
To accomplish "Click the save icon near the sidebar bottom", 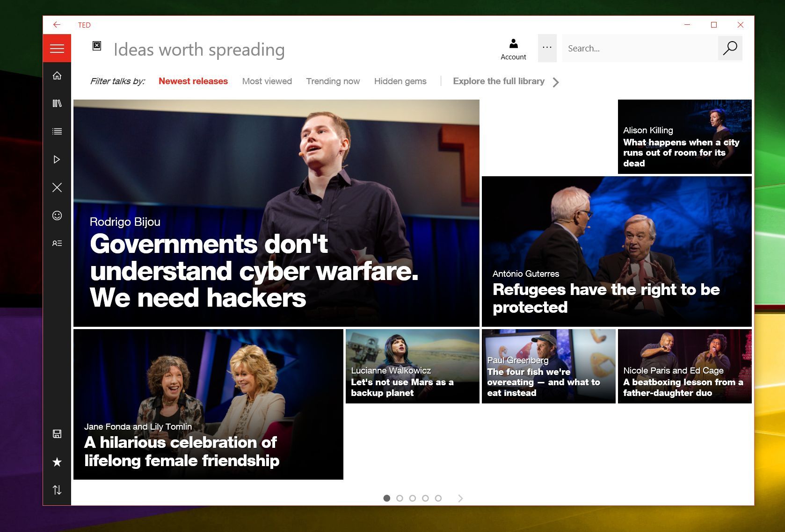I will coord(57,434).
